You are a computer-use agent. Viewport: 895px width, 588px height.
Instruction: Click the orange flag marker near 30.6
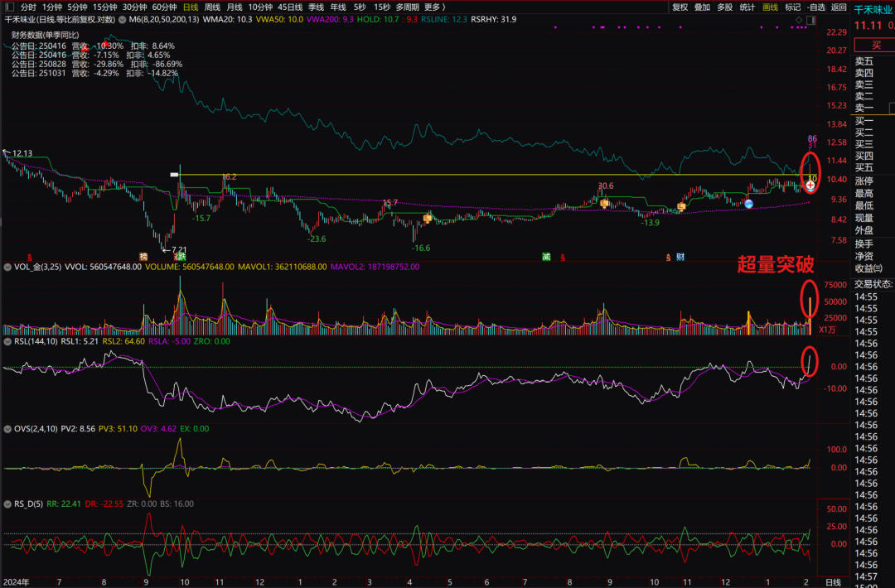point(604,203)
